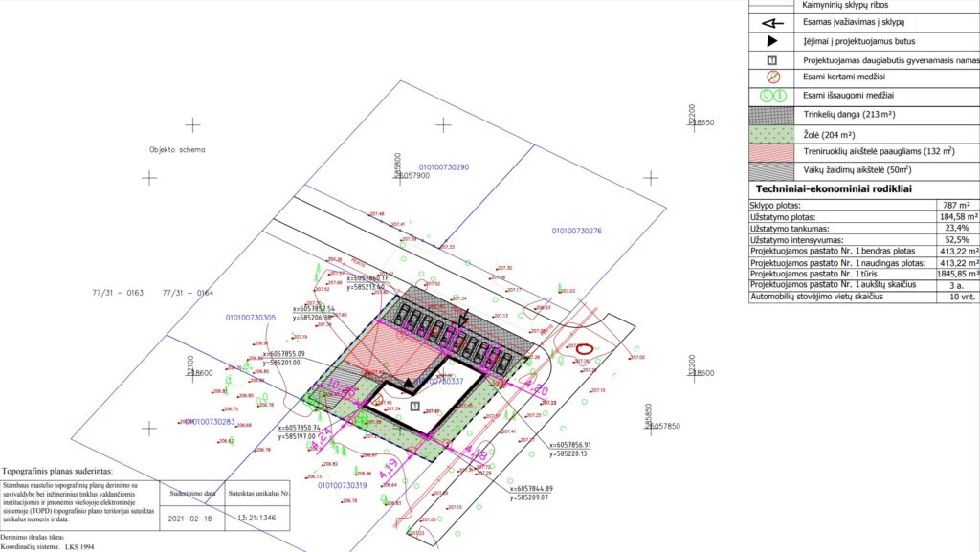The width and height of the screenshot is (980, 552).
Task: Select the "Projektuojamas daugiabutis" building legend icon
Action: point(769,58)
